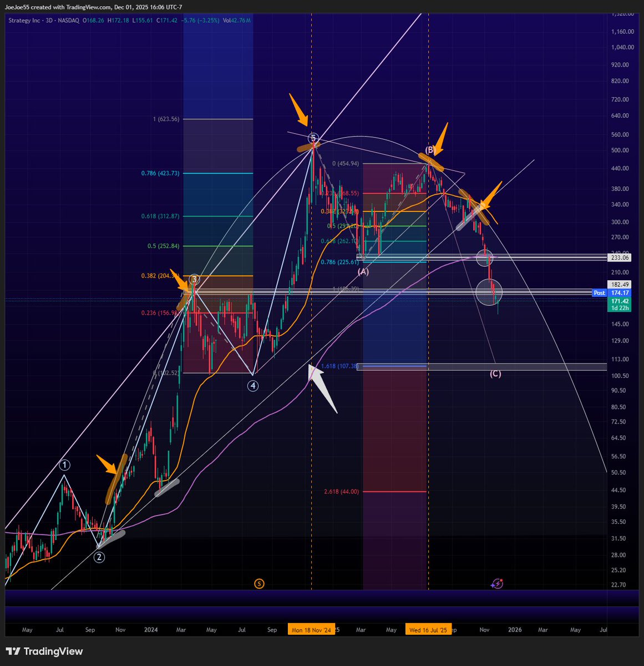Click the Fib level 1 (623.56) label

click(x=166, y=119)
